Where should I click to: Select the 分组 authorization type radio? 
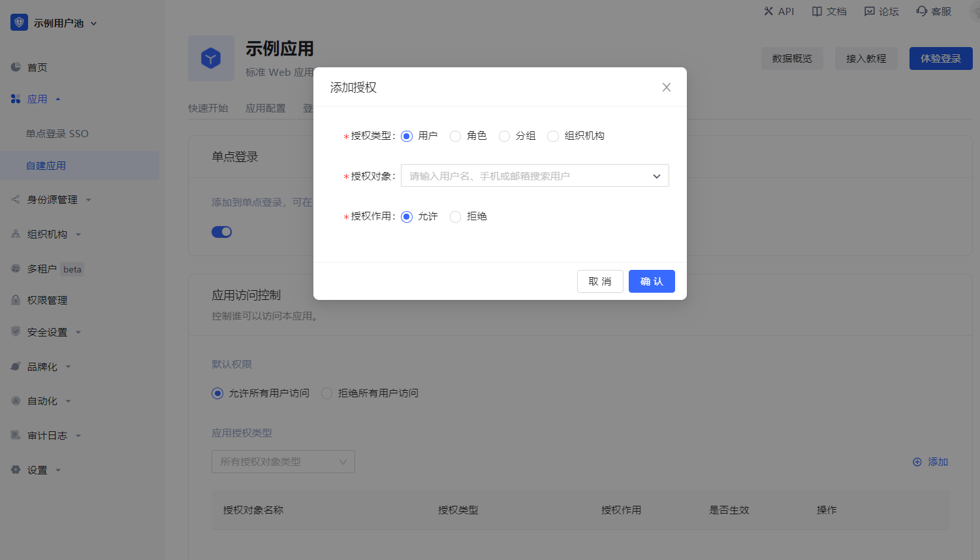pos(504,136)
